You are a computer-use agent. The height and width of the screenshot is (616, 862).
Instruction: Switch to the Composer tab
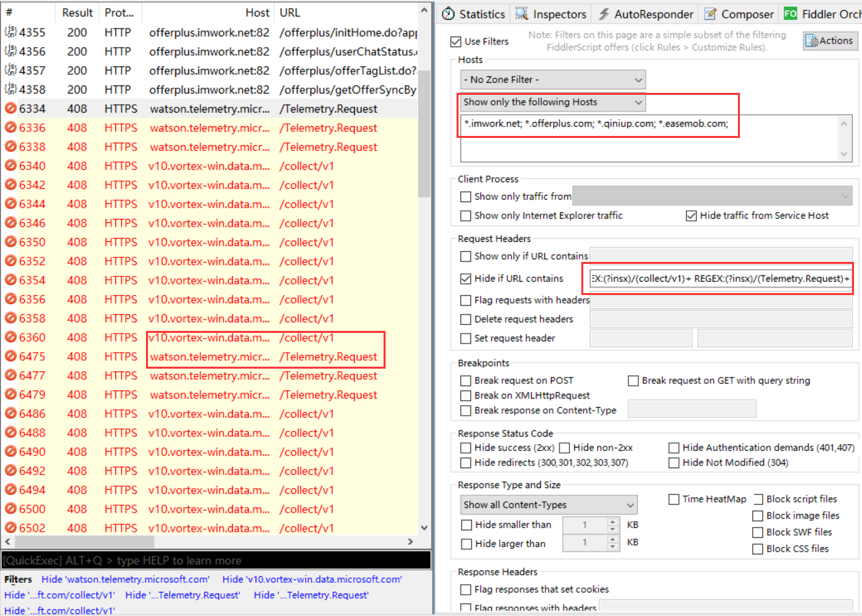[739, 14]
